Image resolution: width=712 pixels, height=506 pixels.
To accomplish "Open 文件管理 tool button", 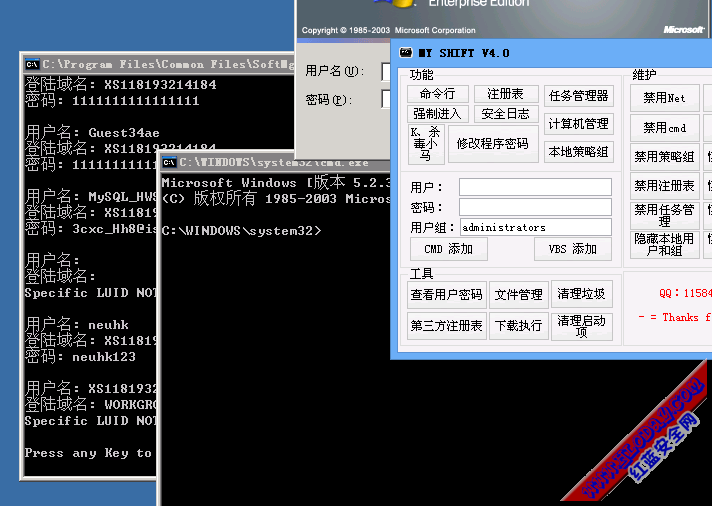I will pos(519,295).
